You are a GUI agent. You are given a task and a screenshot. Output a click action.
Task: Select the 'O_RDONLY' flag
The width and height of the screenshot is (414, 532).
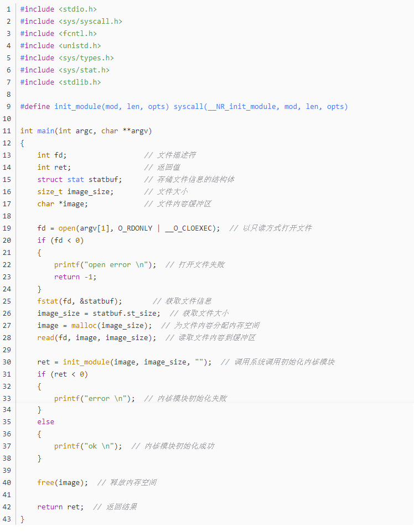135,228
